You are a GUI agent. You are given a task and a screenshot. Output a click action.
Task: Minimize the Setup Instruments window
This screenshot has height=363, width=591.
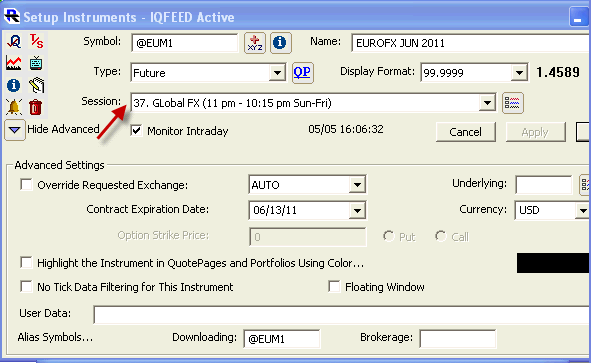coord(578,17)
